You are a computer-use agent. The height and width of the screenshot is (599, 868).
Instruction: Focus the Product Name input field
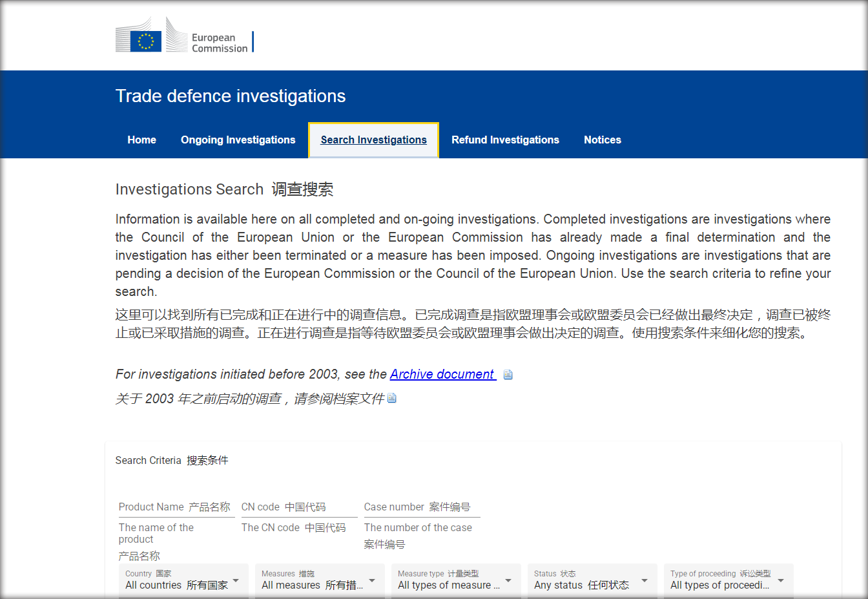click(x=177, y=507)
